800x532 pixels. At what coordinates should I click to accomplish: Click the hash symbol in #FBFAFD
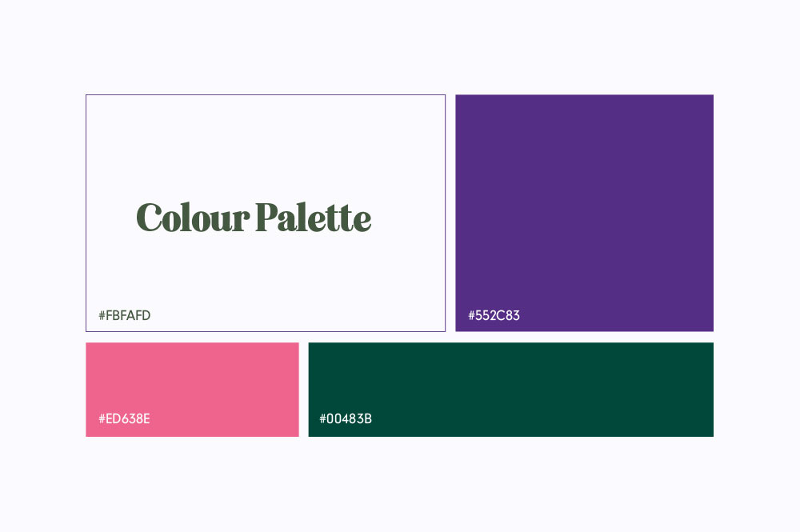point(102,316)
